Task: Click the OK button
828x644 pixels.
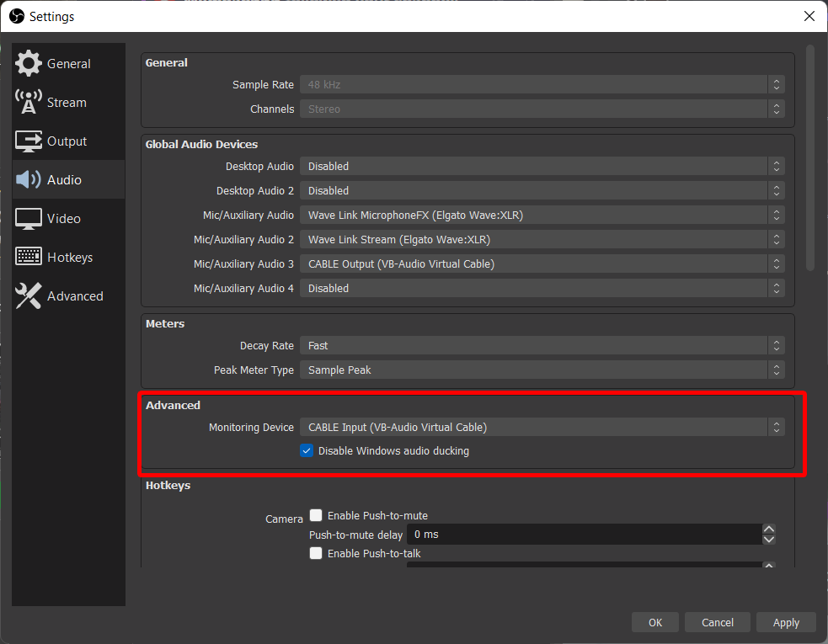Action: (x=654, y=622)
